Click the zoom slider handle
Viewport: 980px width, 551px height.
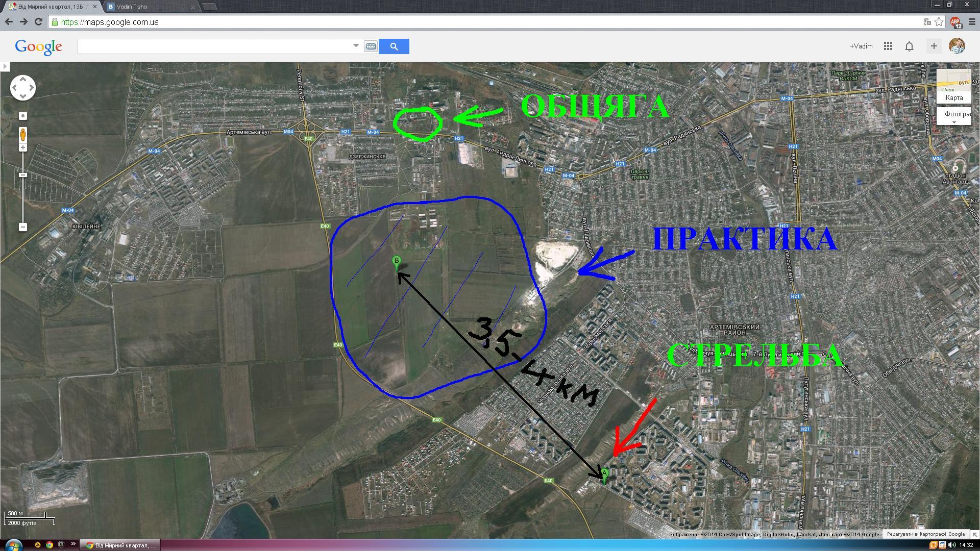[22, 175]
